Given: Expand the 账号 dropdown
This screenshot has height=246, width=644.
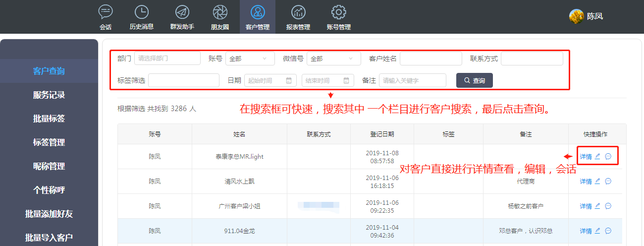Looking at the screenshot, I should (x=250, y=59).
